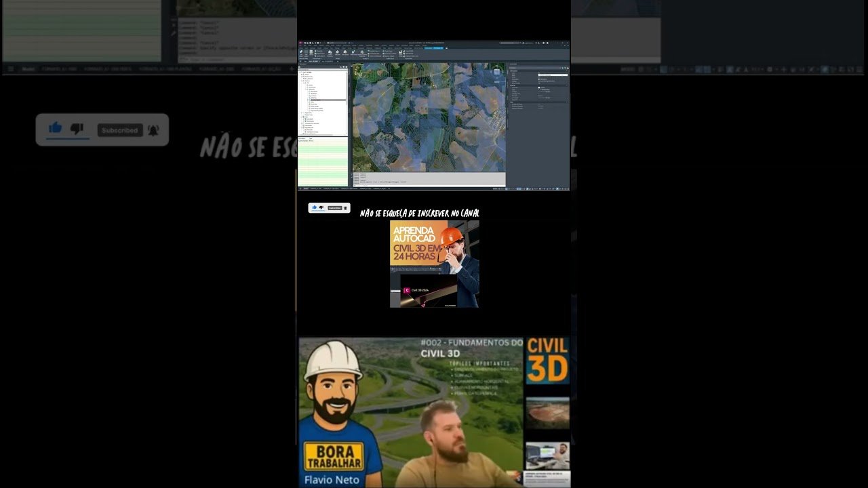The image size is (868, 488).
Task: Click the large notification bell icon
Action: point(153,130)
